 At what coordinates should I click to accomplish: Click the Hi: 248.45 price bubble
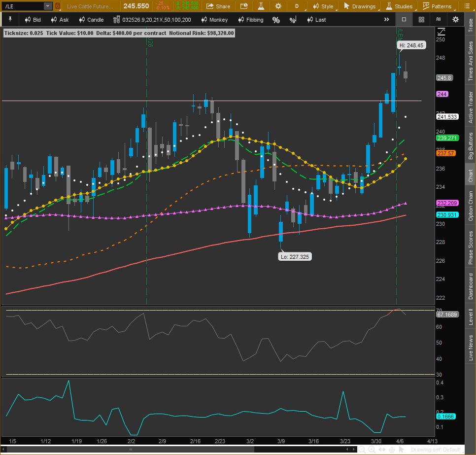411,45
